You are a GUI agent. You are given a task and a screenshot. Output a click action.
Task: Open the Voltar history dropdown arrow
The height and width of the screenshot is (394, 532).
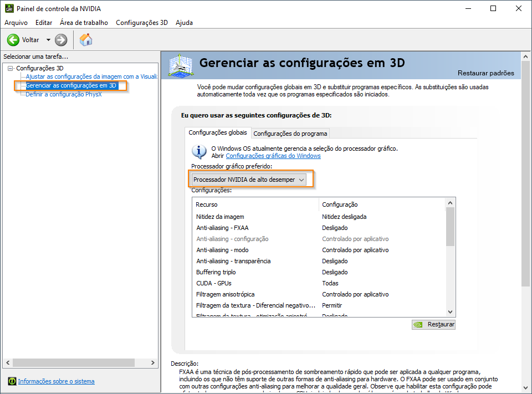pyautogui.click(x=48, y=40)
